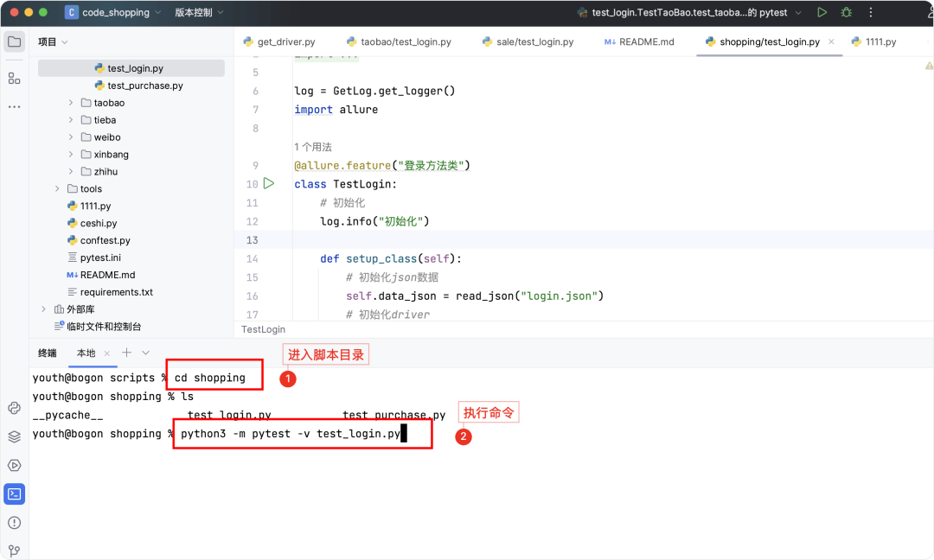Open ceshi.py in project tree
Viewport: 934px width, 560px height.
[92, 223]
